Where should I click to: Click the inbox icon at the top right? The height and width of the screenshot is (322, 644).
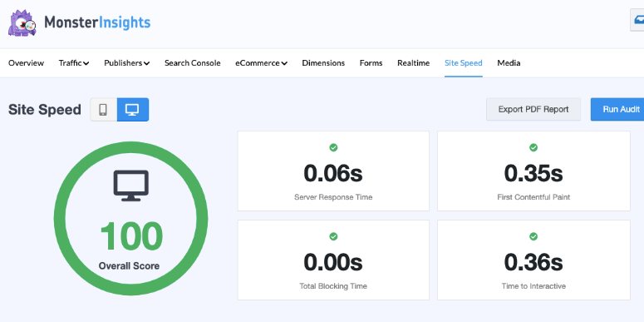point(638,20)
